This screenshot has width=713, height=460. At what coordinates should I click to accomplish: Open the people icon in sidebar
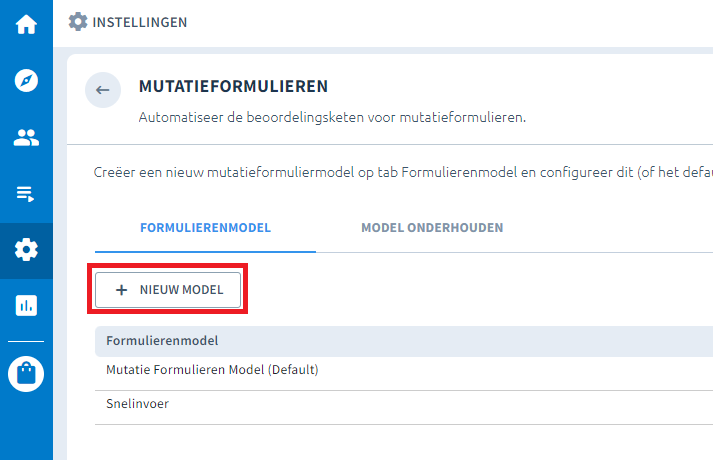click(x=26, y=138)
